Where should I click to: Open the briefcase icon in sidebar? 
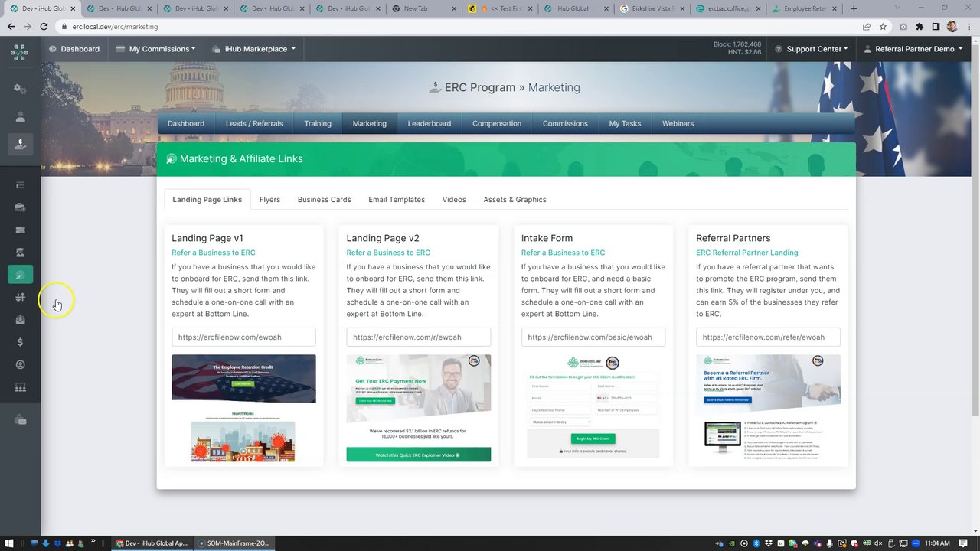pyautogui.click(x=20, y=207)
